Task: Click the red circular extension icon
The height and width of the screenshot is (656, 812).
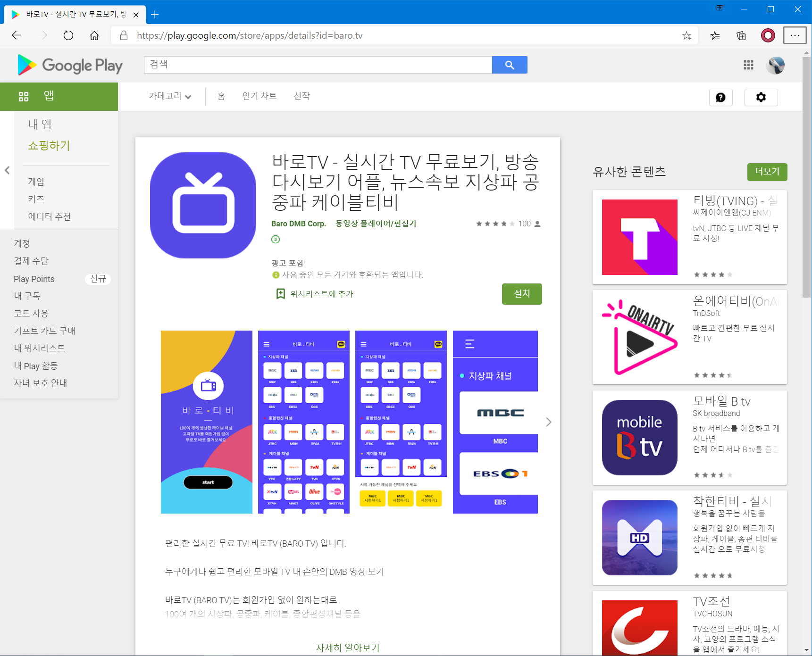Action: point(768,35)
